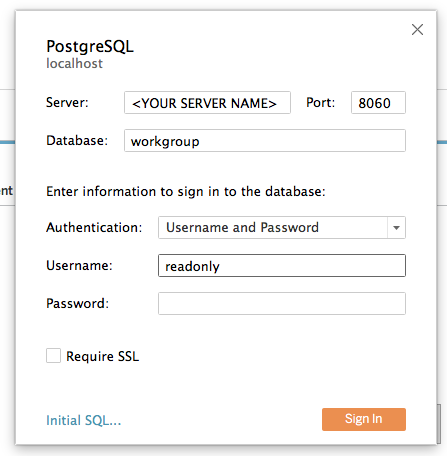Open the Authentication dropdown arrow

pos(396,228)
